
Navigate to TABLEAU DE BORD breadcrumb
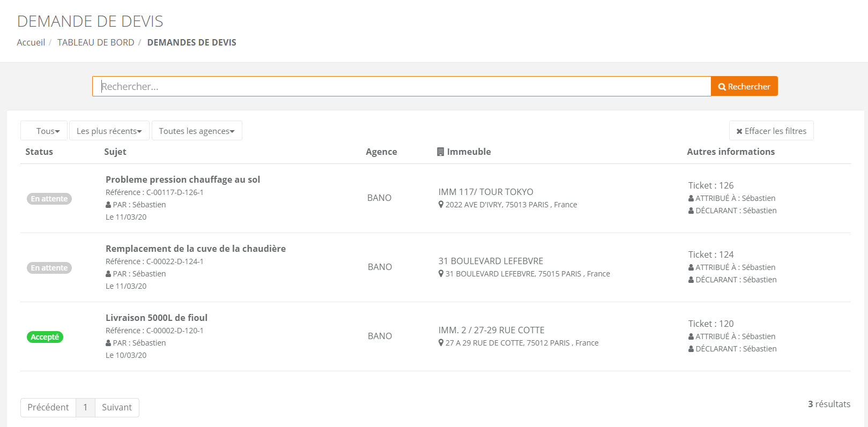pyautogui.click(x=96, y=42)
